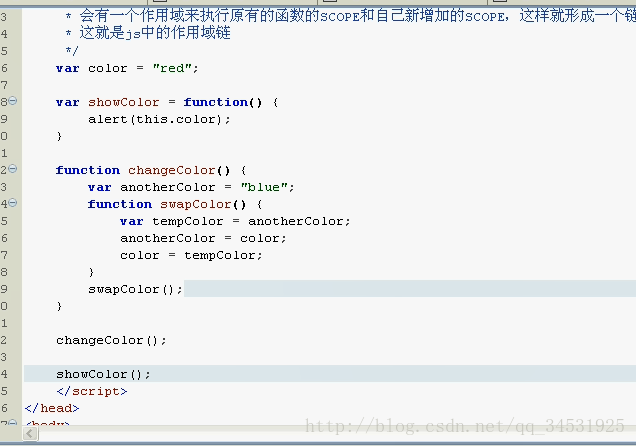Image resolution: width=636 pixels, height=446 pixels.
Task: Collapse the changeColor function fold marker
Action: [x=13, y=169]
